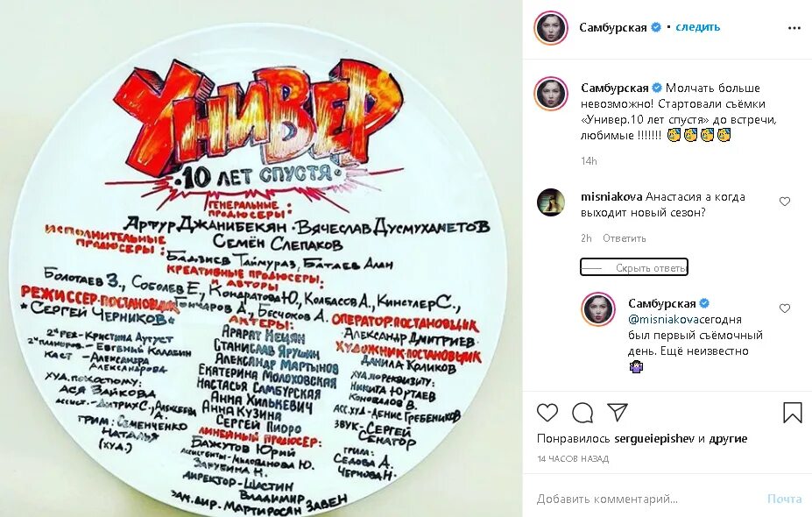Collapse replies with Скрыть ответы
This screenshot has height=517, width=812.
pyautogui.click(x=634, y=267)
